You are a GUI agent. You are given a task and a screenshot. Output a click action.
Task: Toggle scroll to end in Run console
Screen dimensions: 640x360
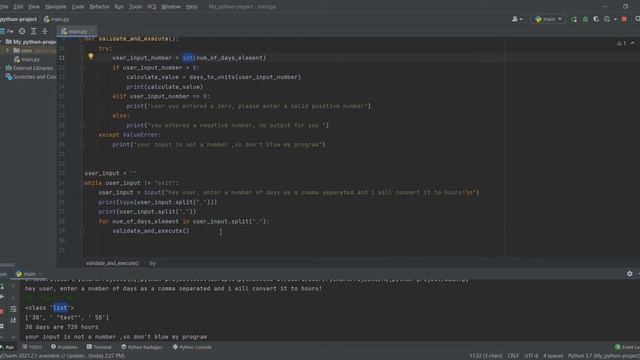point(13,320)
